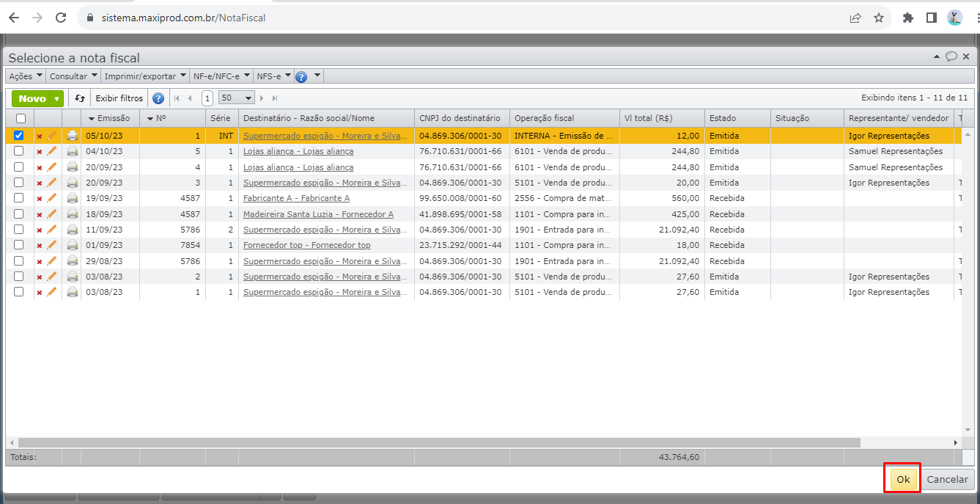Screen dimensions: 980x504
Task: Click the horizontal scrollbar below the table
Action: coord(440,443)
